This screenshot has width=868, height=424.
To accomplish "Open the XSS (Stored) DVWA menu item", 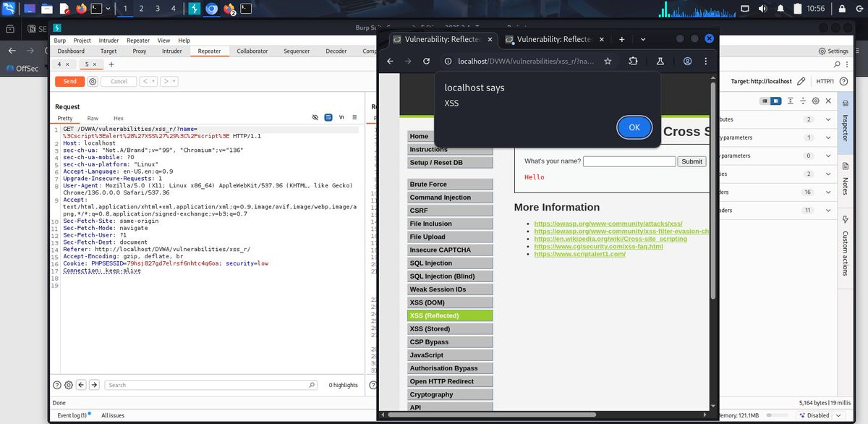I will (451, 328).
